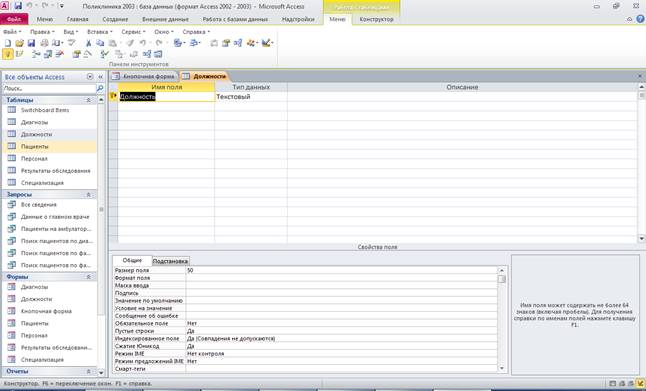Collapse the navigation pane with the double chevron
646x391 pixels.
pos(101,77)
